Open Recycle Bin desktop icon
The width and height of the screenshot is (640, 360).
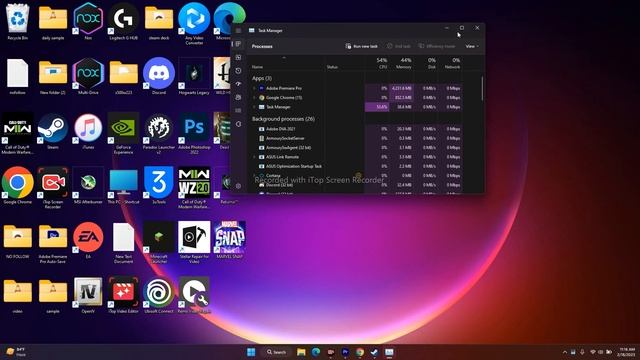coord(18,22)
